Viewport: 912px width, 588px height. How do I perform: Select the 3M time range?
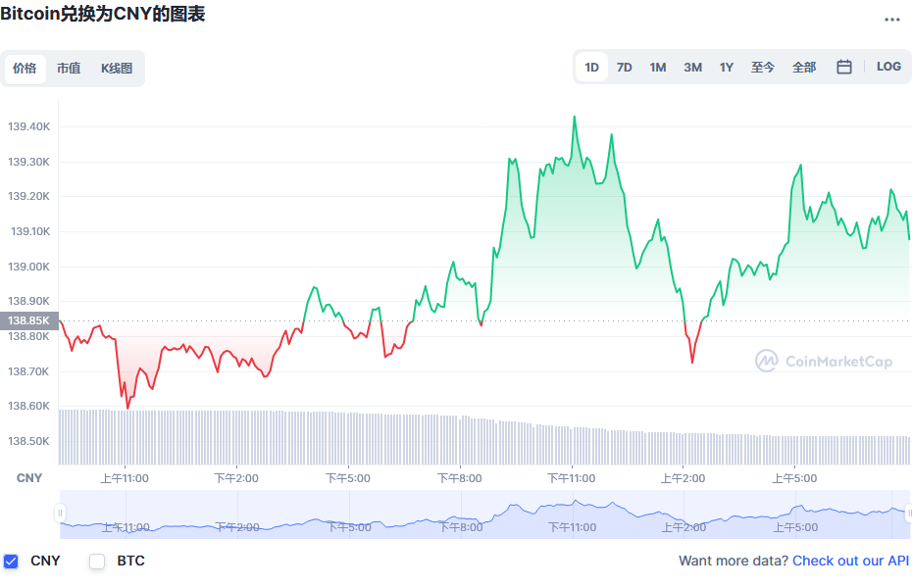click(692, 68)
